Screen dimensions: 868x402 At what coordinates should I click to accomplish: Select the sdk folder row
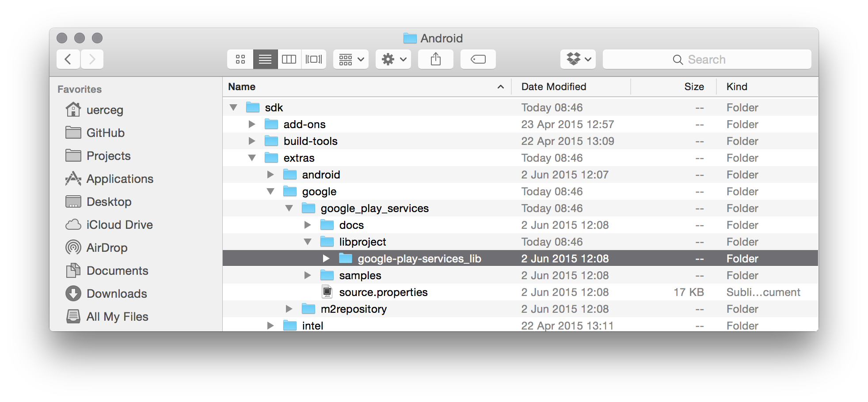[520, 107]
